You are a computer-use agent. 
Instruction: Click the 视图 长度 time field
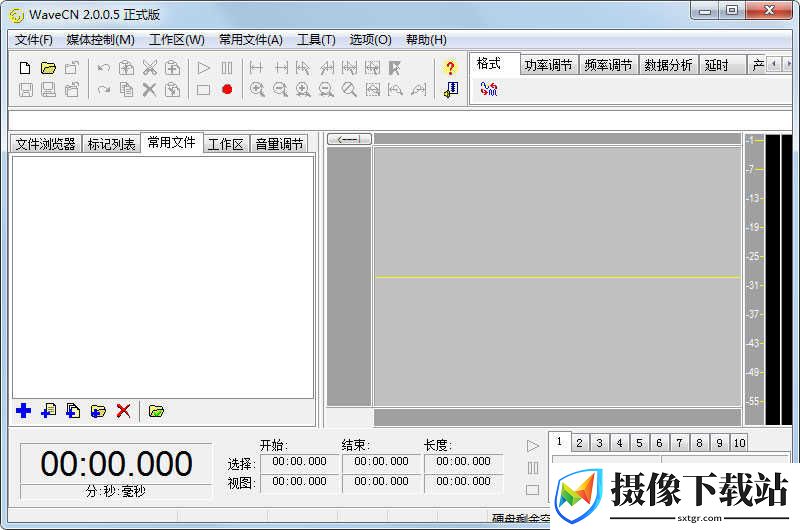[464, 482]
